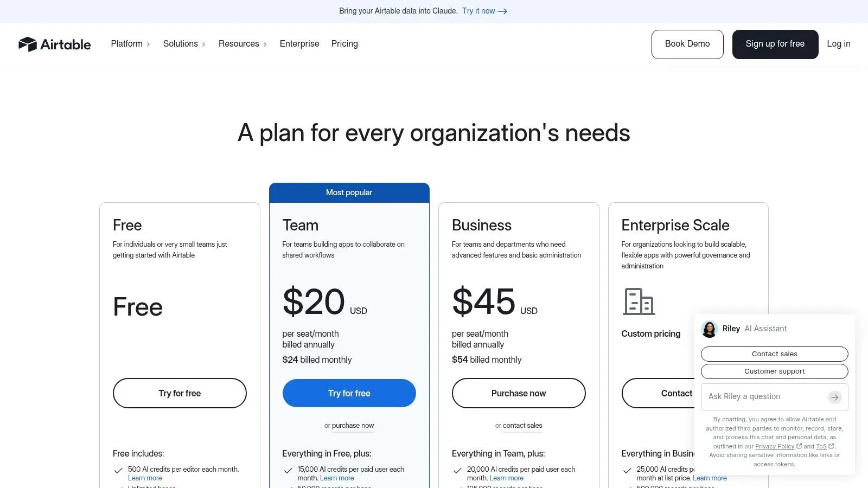
Task: Expand the Solutions menu
Action: (184, 44)
